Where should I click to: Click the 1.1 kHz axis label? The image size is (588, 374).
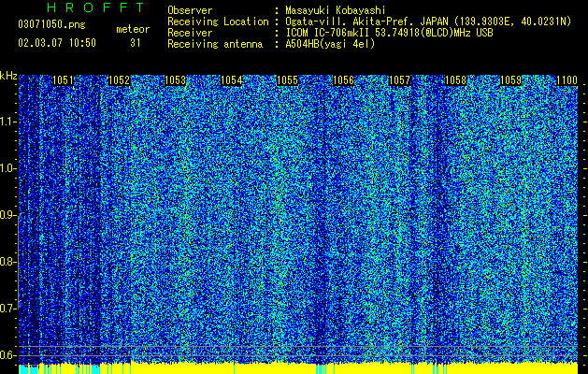point(7,122)
